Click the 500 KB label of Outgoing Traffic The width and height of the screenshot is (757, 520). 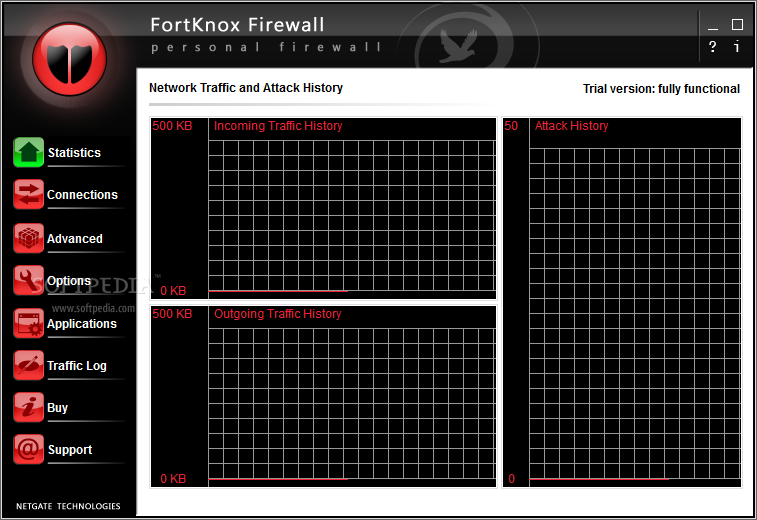point(172,314)
